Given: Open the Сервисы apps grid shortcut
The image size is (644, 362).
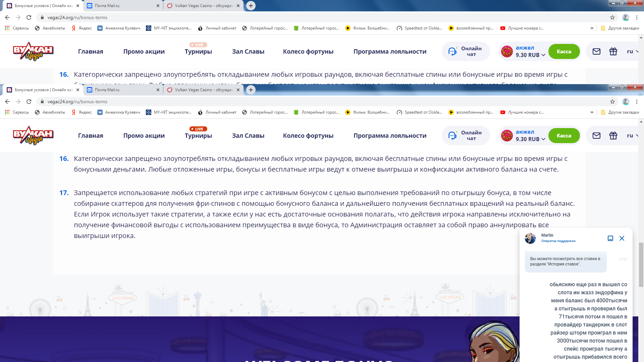Looking at the screenshot, I should point(17,112).
